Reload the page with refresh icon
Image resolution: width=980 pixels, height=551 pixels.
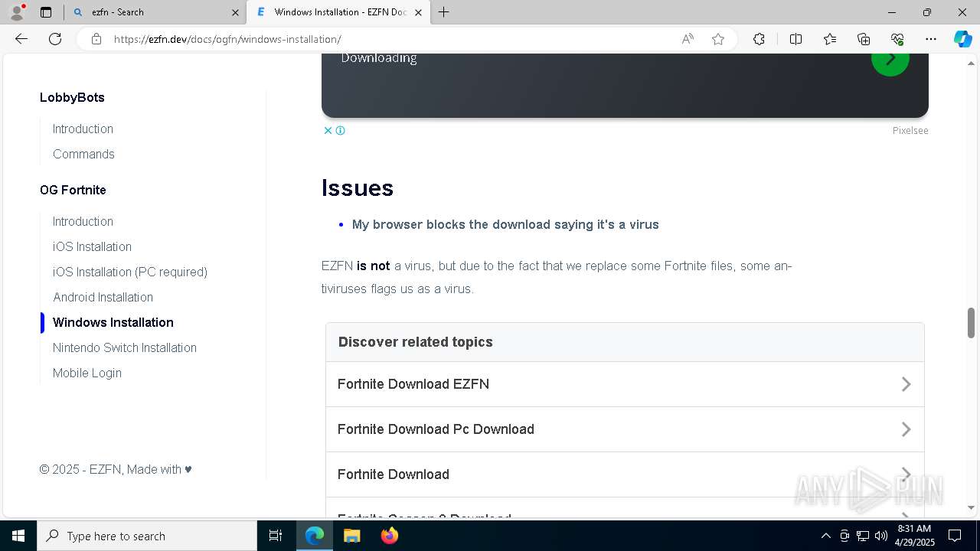coord(55,39)
